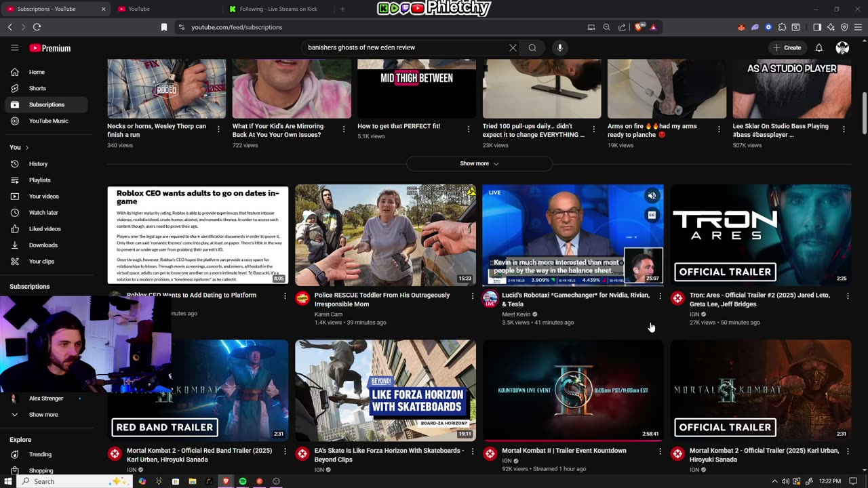Open options for PERFECT fit short

coord(469,129)
